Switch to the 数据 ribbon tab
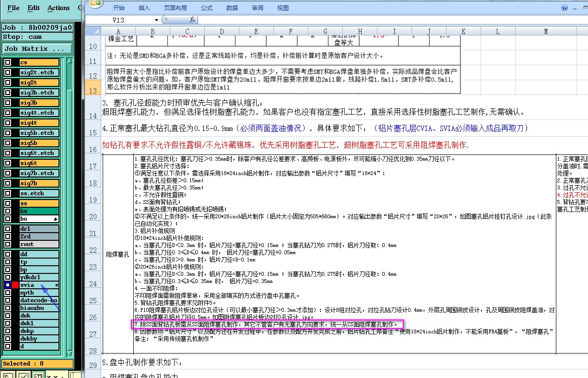The width and height of the screenshot is (588, 378). 232,8
